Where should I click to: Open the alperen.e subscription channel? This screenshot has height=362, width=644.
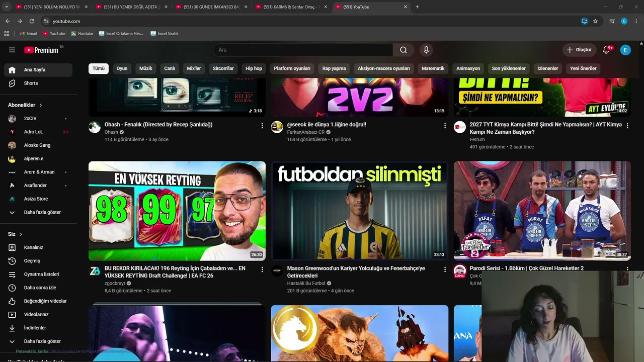[x=38, y=158]
